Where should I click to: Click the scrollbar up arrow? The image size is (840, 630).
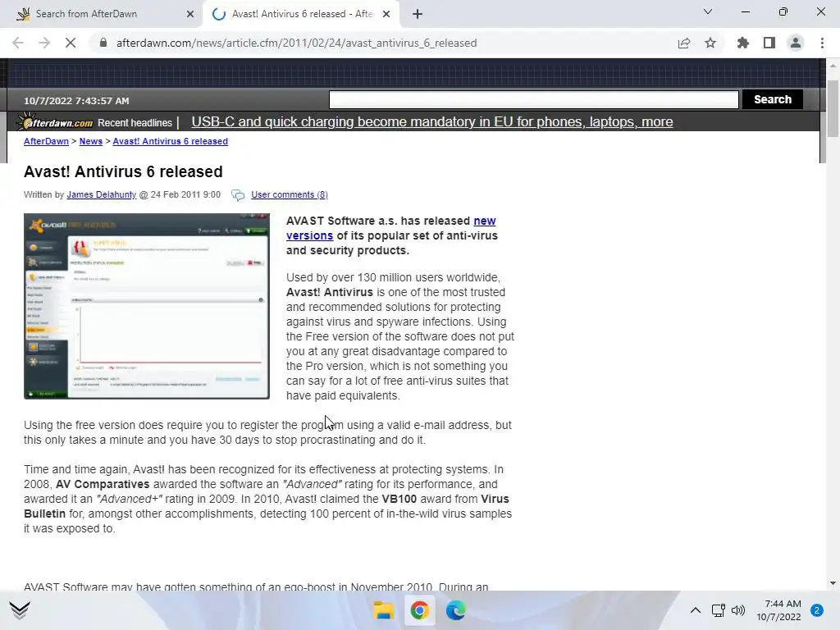[x=833, y=66]
